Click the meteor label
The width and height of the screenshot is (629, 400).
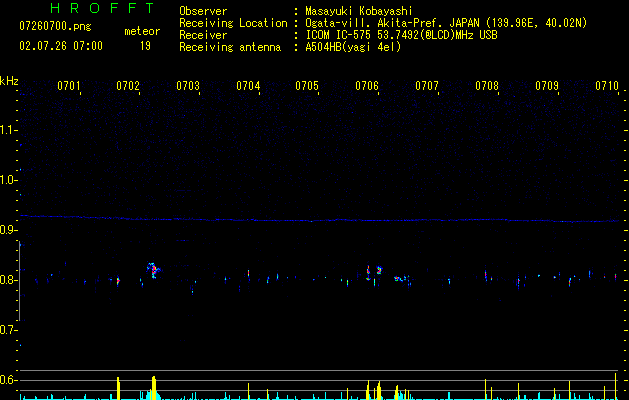pyautogui.click(x=142, y=31)
